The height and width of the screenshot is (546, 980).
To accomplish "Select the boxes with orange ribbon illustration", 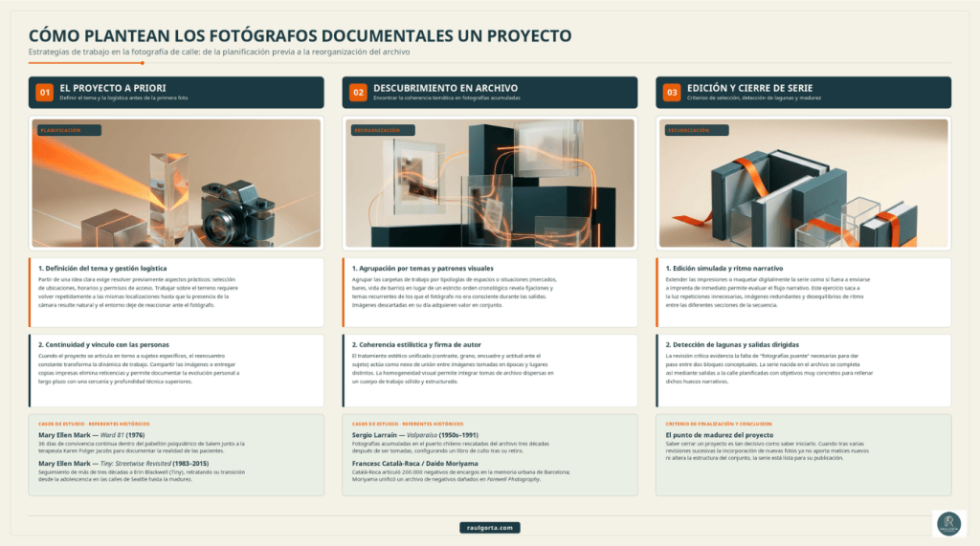I will (x=804, y=183).
